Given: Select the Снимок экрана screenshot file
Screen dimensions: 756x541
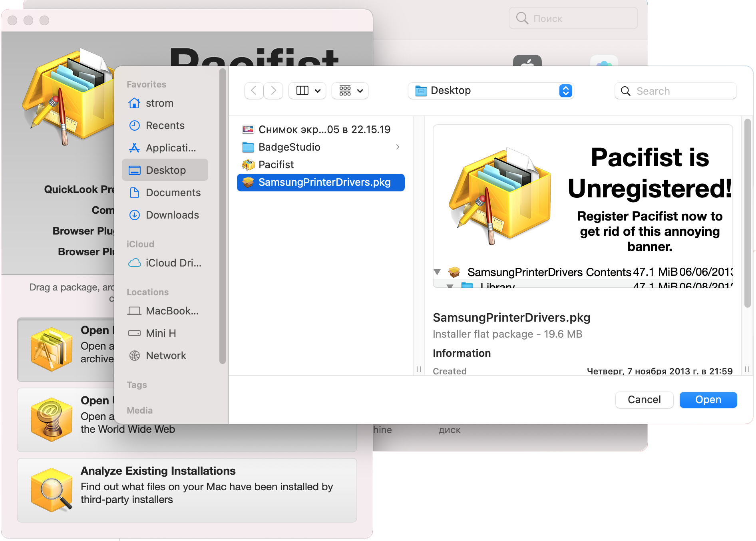Looking at the screenshot, I should (321, 129).
